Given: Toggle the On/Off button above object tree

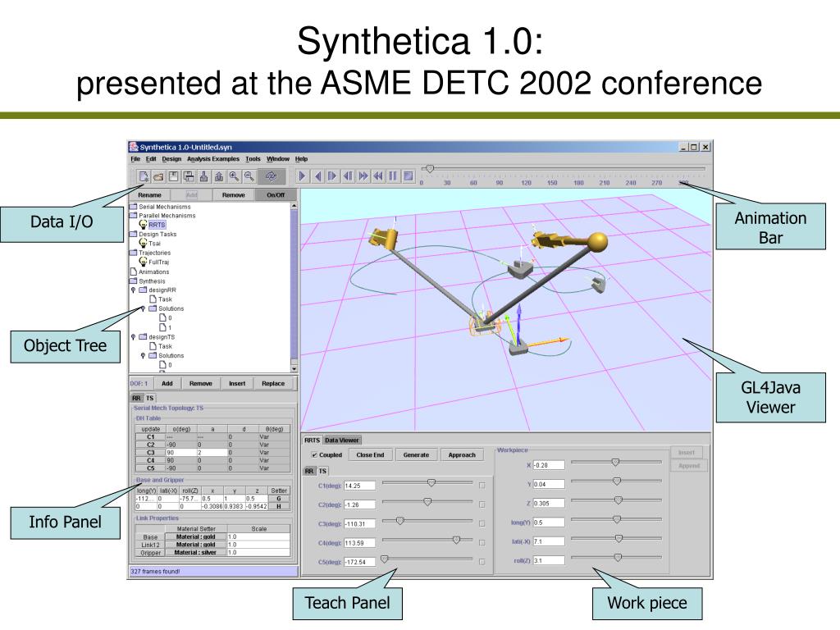Looking at the screenshot, I should click(x=276, y=195).
